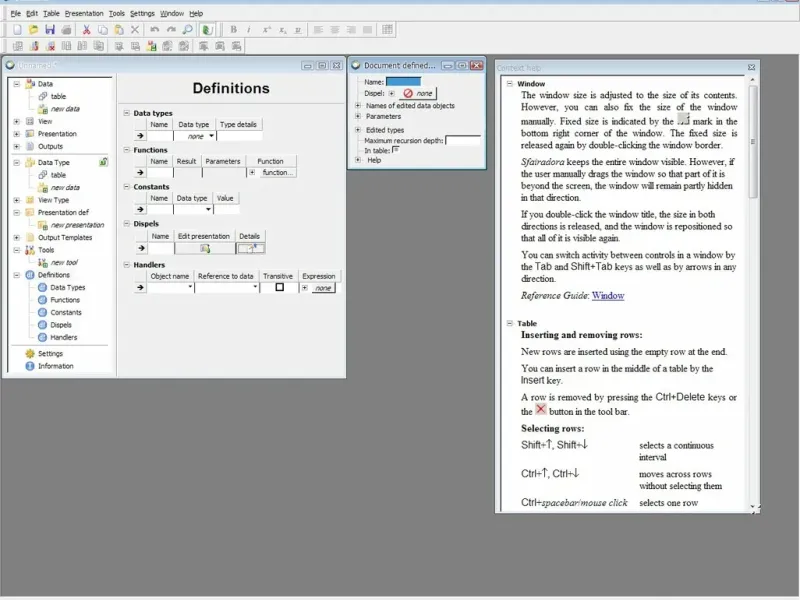The image size is (800, 600).
Task: Click the Align right icon
Action: (x=351, y=30)
